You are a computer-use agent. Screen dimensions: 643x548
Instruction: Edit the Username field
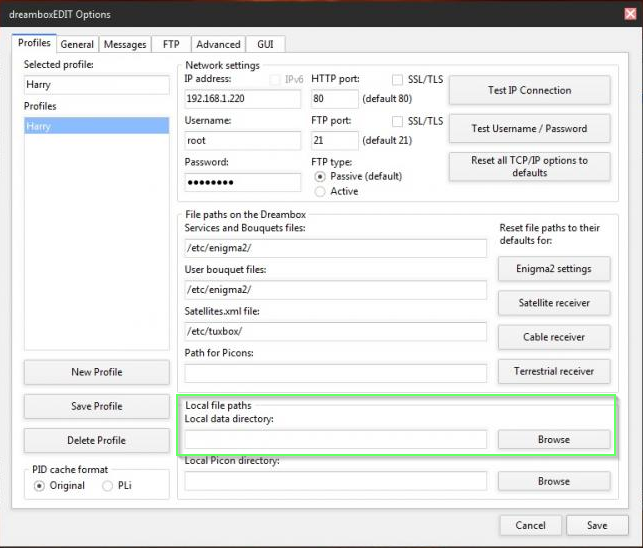coord(242,141)
